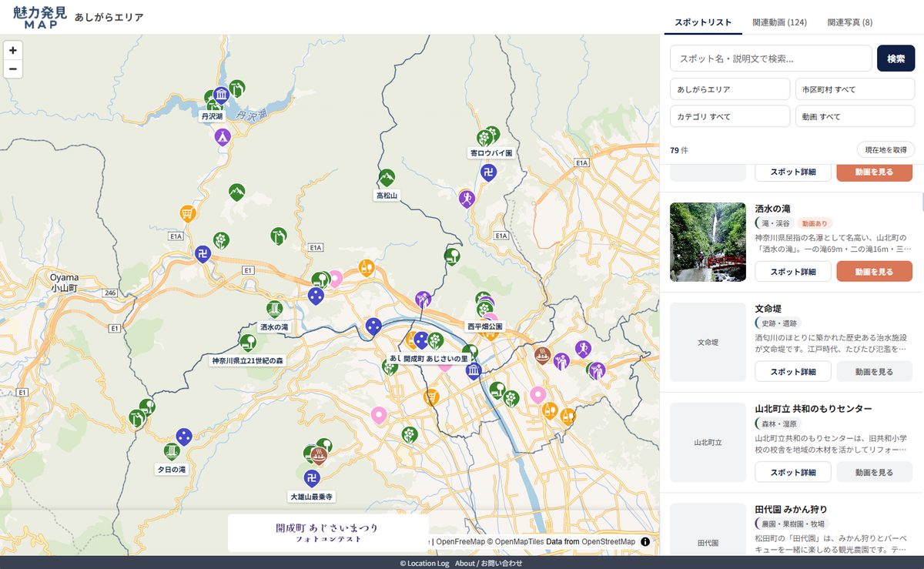Image resolution: width=924 pixels, height=569 pixels.
Task: Open the OpenFreeMap attribution link
Action: (x=460, y=542)
